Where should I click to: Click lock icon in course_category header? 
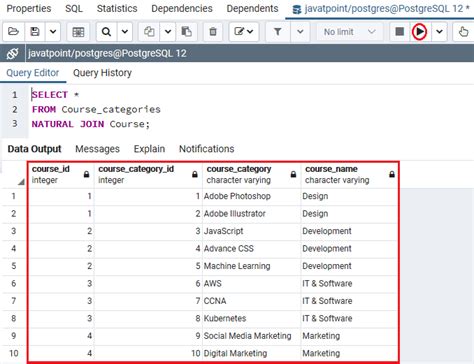293,174
